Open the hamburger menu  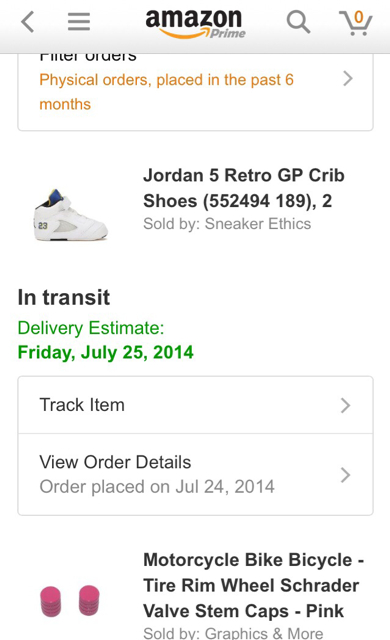coord(79,22)
